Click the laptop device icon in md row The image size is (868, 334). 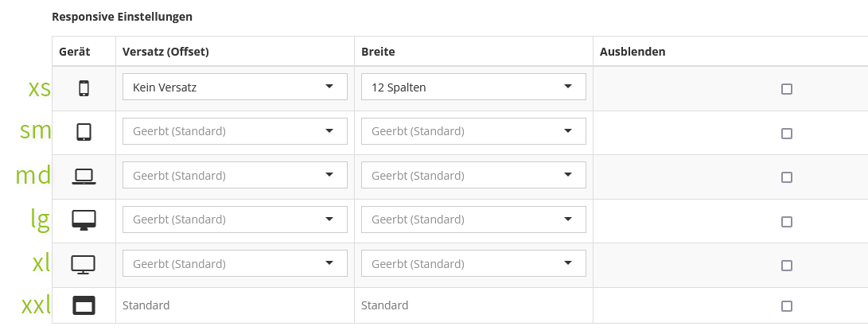(84, 177)
